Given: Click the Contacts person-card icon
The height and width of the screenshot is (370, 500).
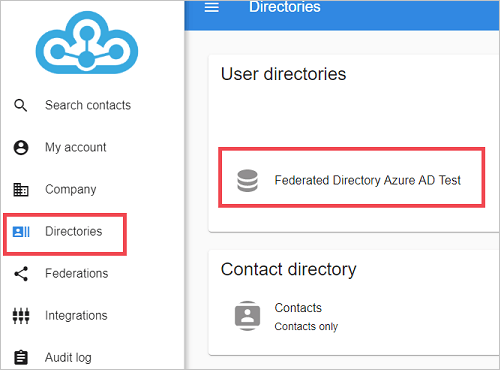Looking at the screenshot, I should (247, 316).
